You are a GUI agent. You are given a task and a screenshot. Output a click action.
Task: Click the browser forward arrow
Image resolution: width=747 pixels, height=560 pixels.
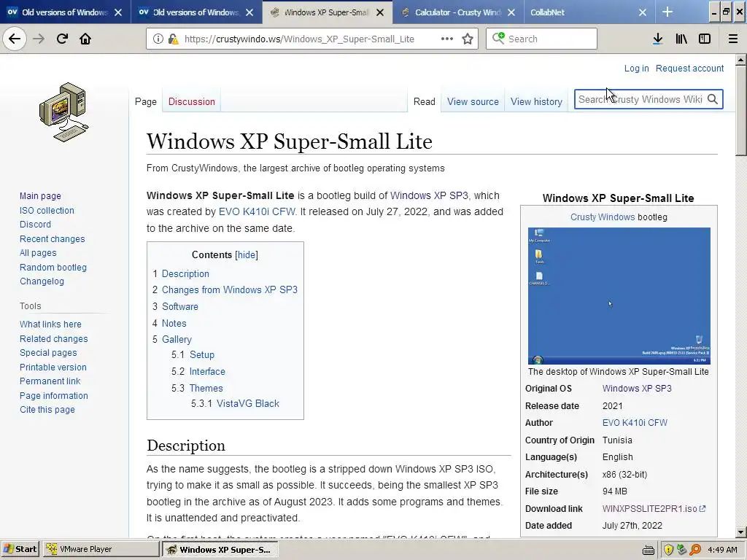tap(39, 39)
